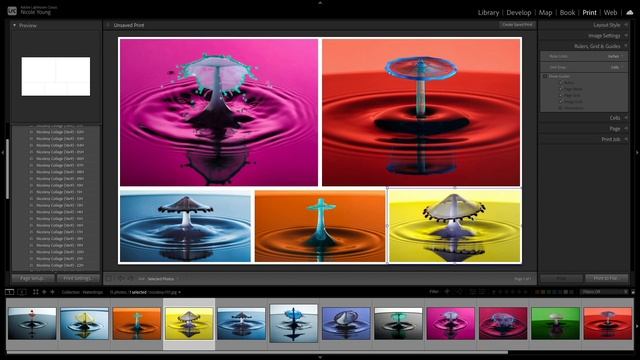The image size is (640, 360).
Task: Toggle the unflagged filter icon
Action: (x=460, y=292)
